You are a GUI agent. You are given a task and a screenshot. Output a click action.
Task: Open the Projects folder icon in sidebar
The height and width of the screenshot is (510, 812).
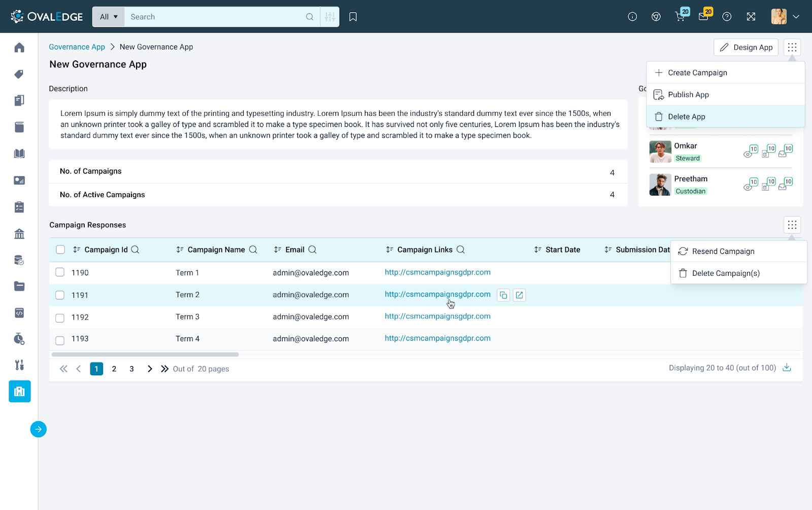(19, 286)
